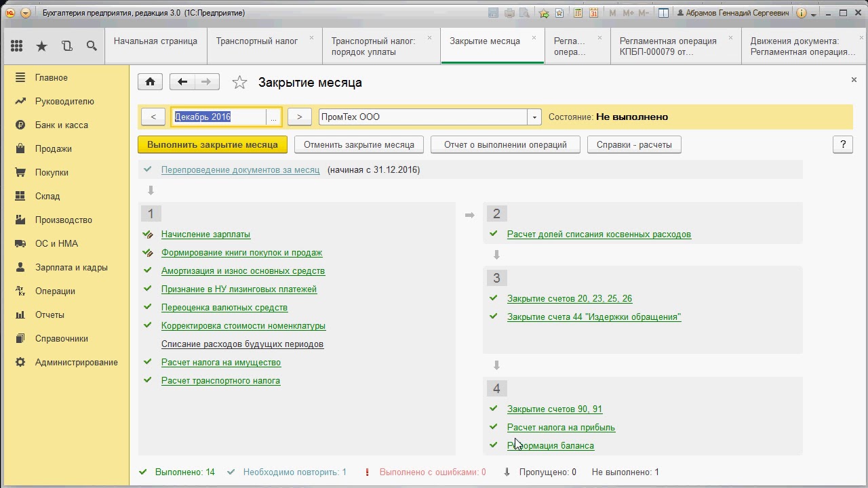The height and width of the screenshot is (488, 868).
Task: Open dropdown arrow next to the info icon
Action: coord(814,14)
